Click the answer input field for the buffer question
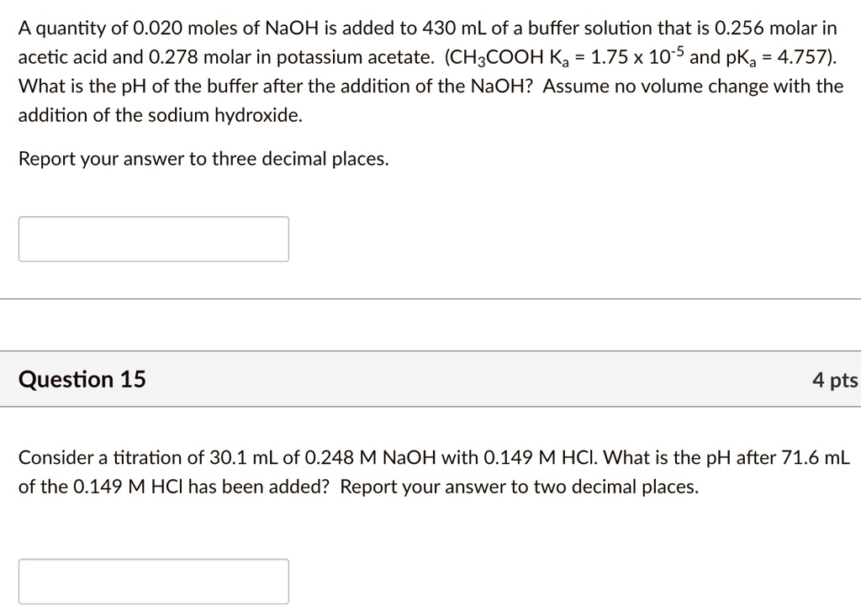Image resolution: width=861 pixels, height=616 pixels. coord(153,239)
